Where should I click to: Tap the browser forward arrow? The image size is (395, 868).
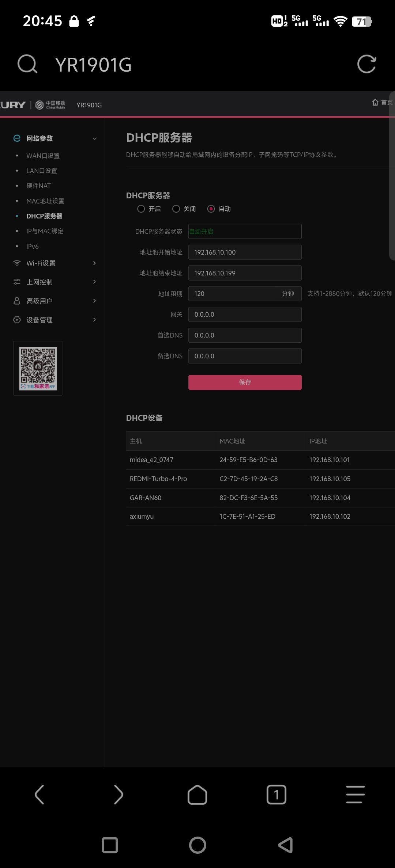pos(118,794)
